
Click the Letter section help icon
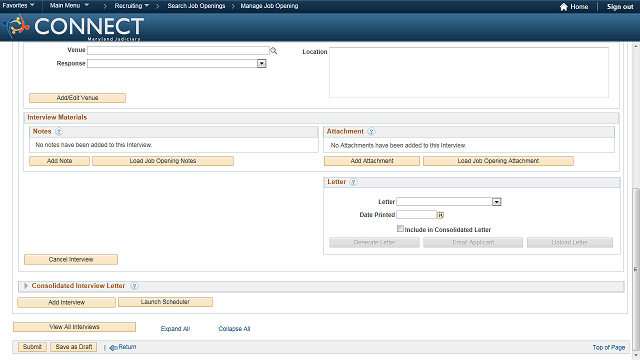tap(353, 182)
